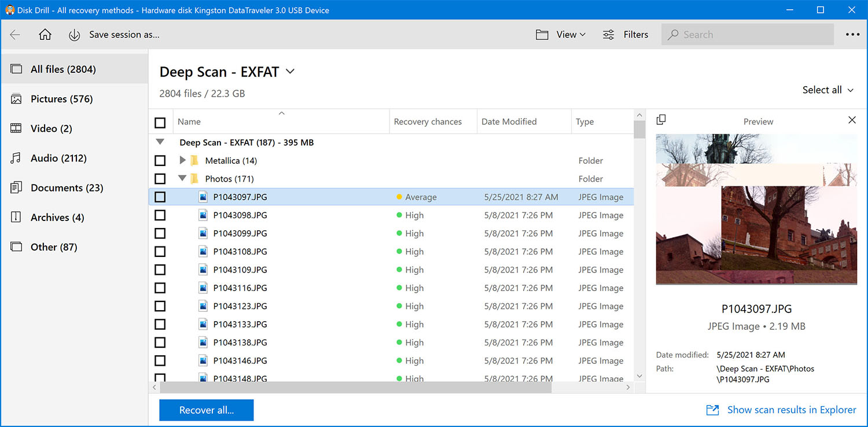Click the pop-out preview window icon

pyautogui.click(x=661, y=120)
